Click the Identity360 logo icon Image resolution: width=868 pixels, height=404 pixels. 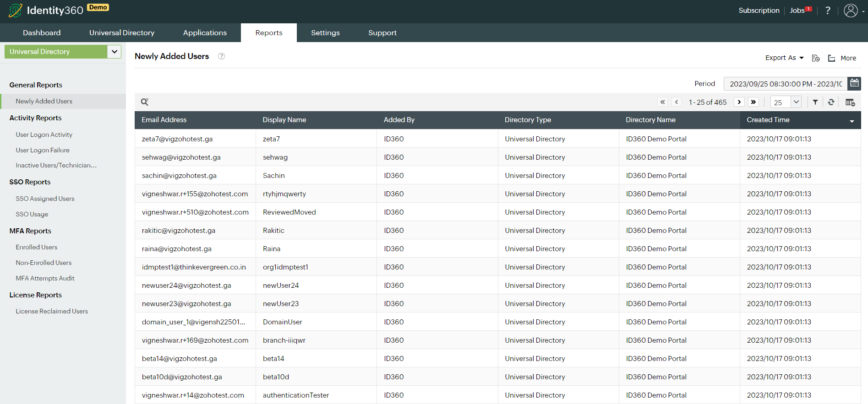click(x=15, y=11)
